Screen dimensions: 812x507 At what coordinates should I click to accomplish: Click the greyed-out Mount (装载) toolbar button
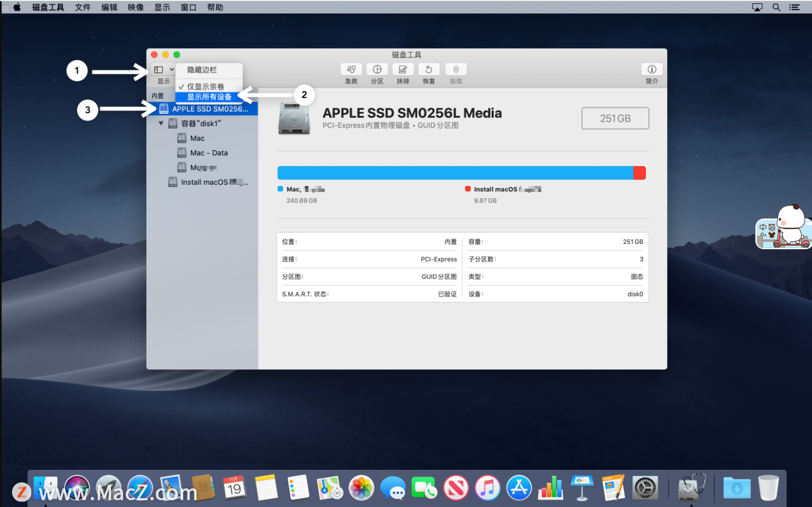(455, 69)
